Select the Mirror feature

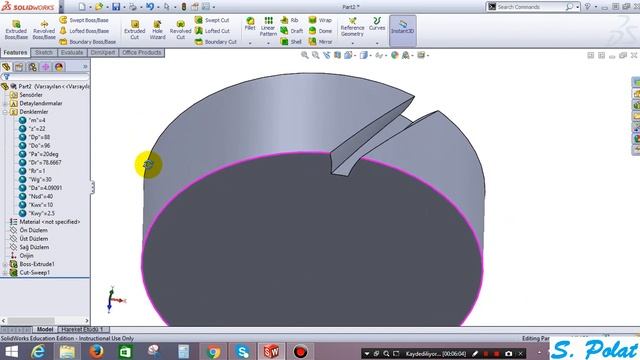tap(320, 42)
